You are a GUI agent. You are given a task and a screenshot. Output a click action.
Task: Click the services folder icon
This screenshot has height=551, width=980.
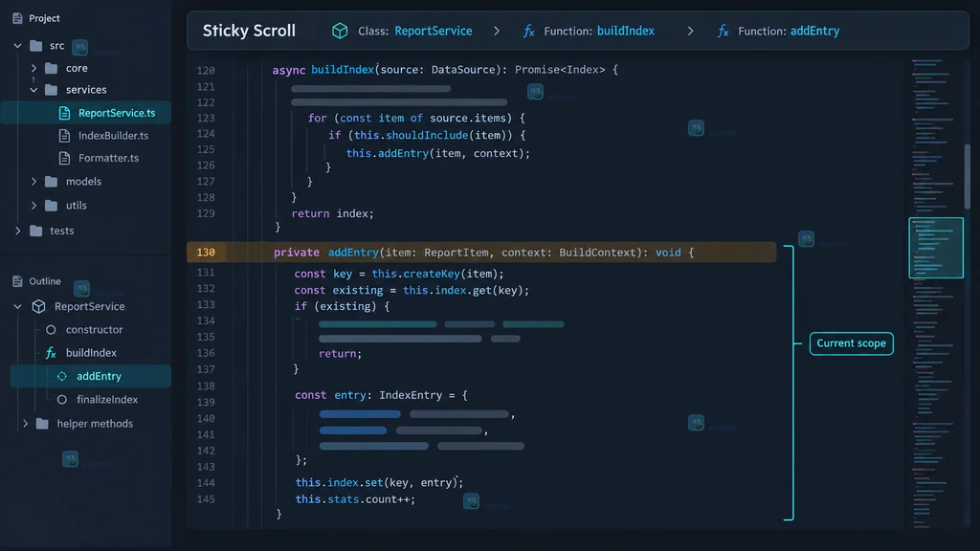[52, 90]
